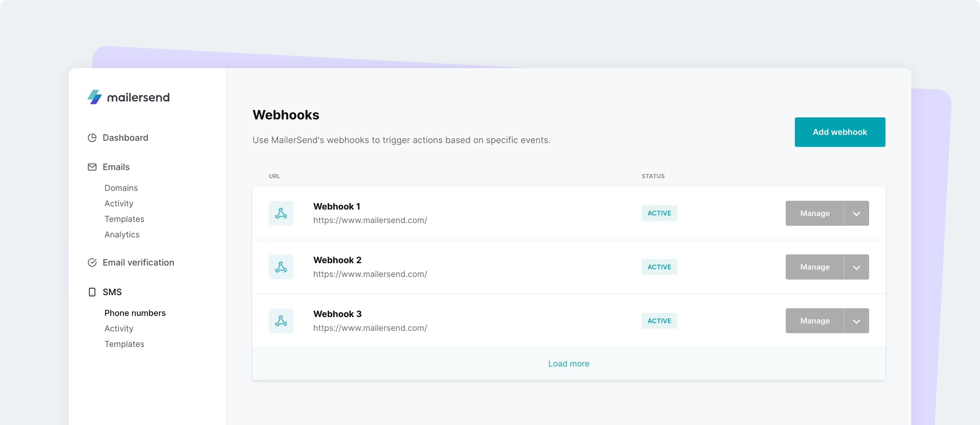
Task: Click the Email verification checkmark icon
Action: (x=92, y=262)
